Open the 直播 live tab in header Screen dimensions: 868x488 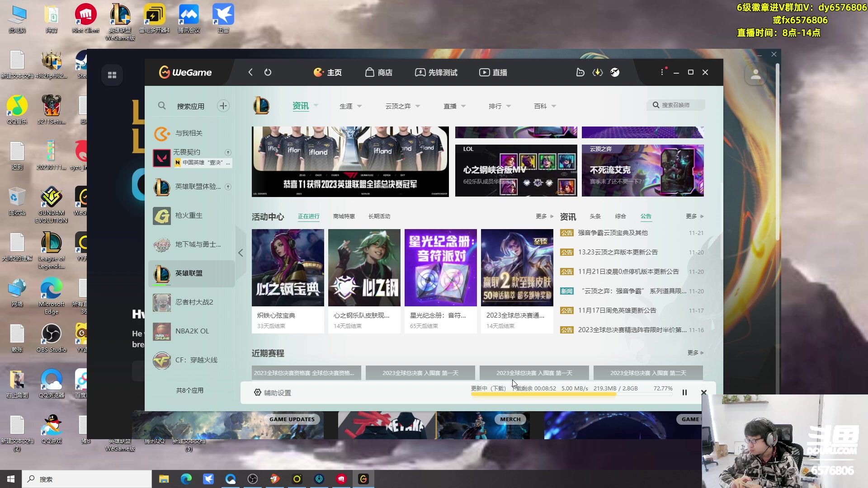point(493,72)
